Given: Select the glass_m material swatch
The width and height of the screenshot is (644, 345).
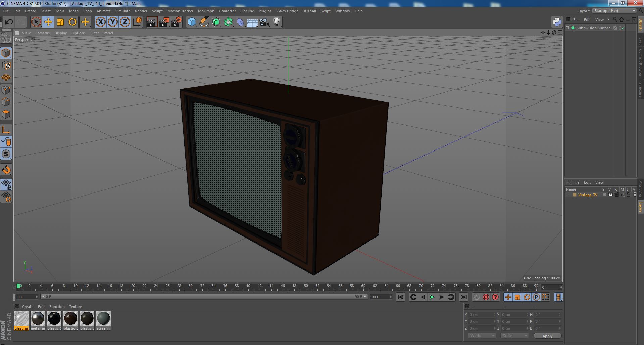Looking at the screenshot, I should tap(21, 320).
